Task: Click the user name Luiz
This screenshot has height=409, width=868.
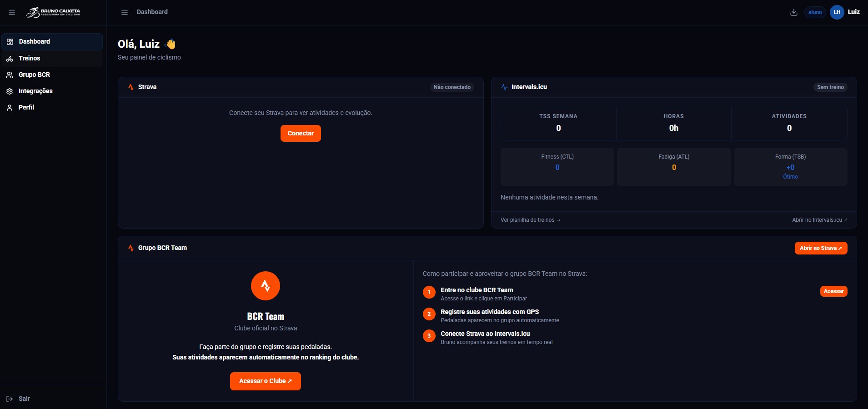Action: [853, 12]
